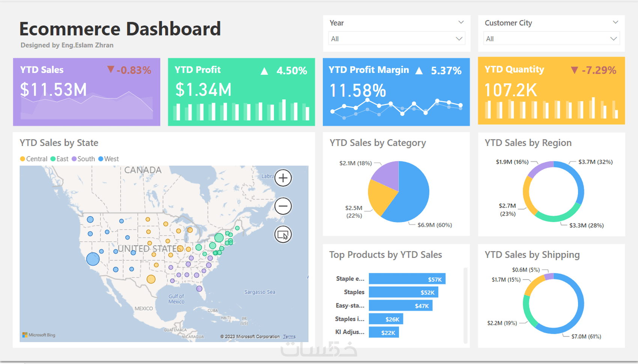Screen dimensions: 638x364
Task: Click the YTD Profit Margin up-arrow icon
Action: [419, 71]
